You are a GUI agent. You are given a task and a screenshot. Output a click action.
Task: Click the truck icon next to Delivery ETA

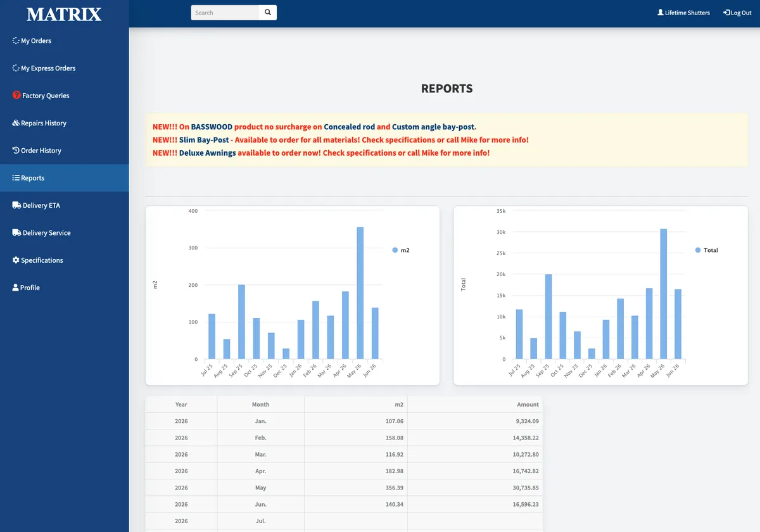16,205
